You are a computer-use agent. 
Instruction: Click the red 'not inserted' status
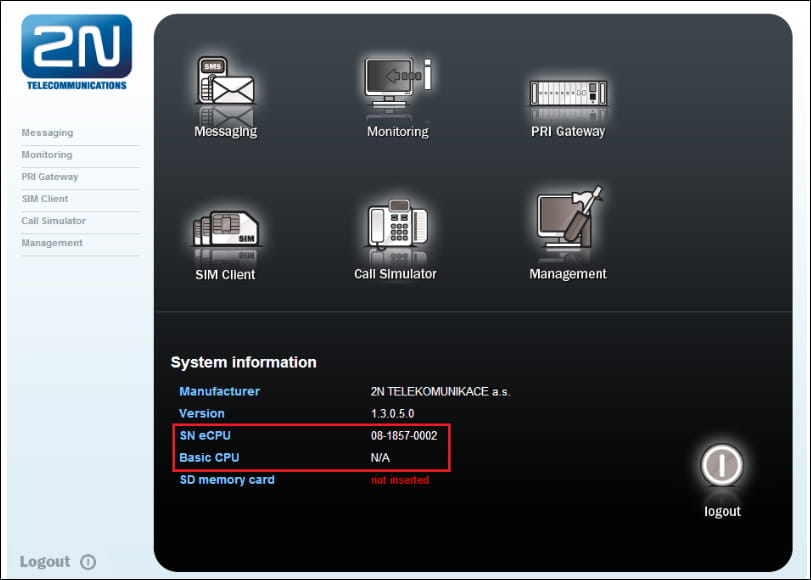[400, 480]
